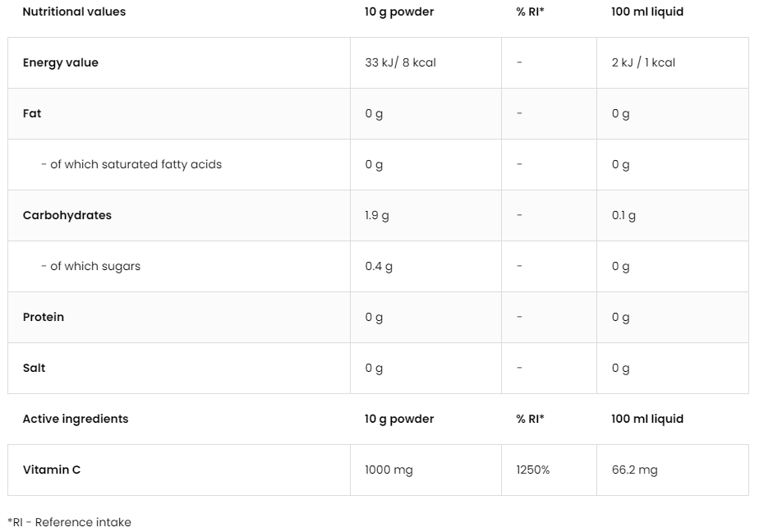Select the '2 kJ / 1 kcal' cell
The image size is (759, 532).
pyautogui.click(x=643, y=63)
